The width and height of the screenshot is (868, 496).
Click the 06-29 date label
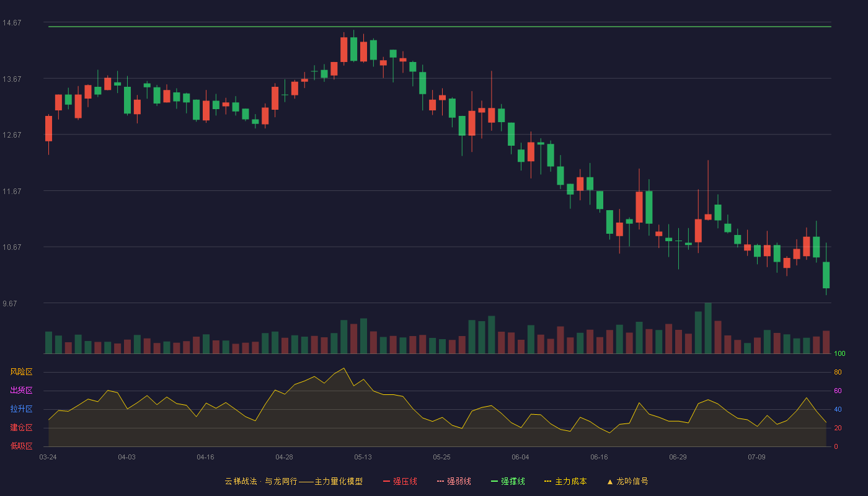(678, 457)
